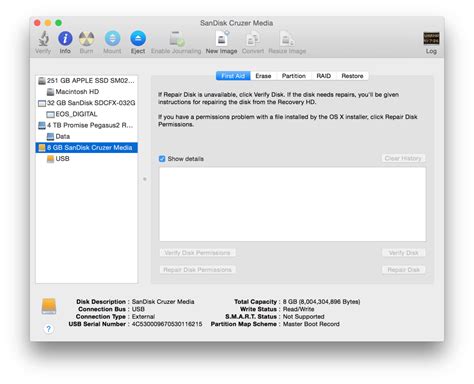
Task: Open the RAID tab
Action: [324, 76]
